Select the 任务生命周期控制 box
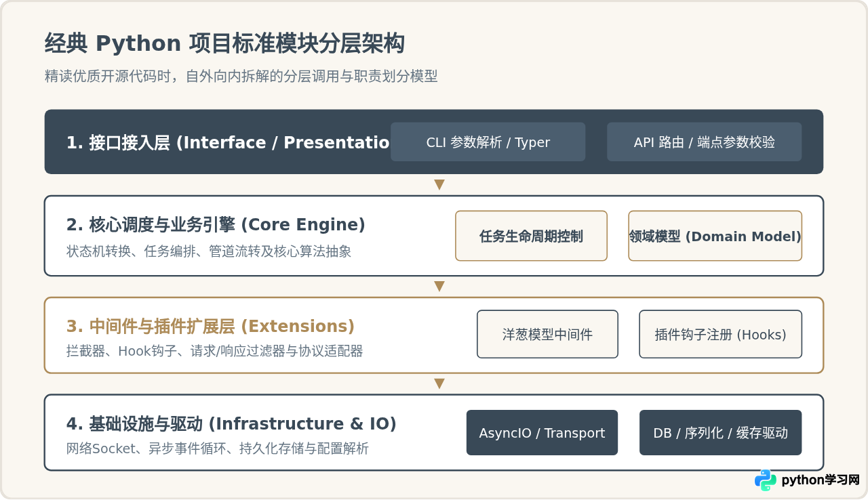This screenshot has height=500, width=868. (x=531, y=236)
